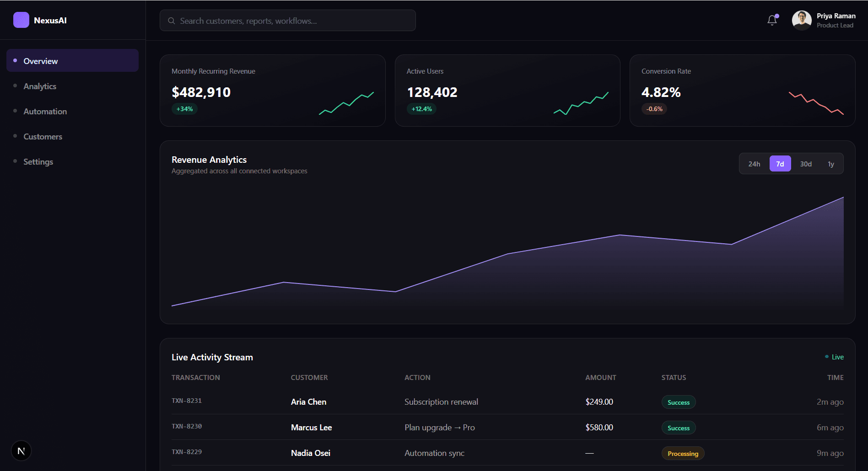This screenshot has height=471, width=868.
Task: Click the +12.4% growth badge
Action: (x=421, y=109)
